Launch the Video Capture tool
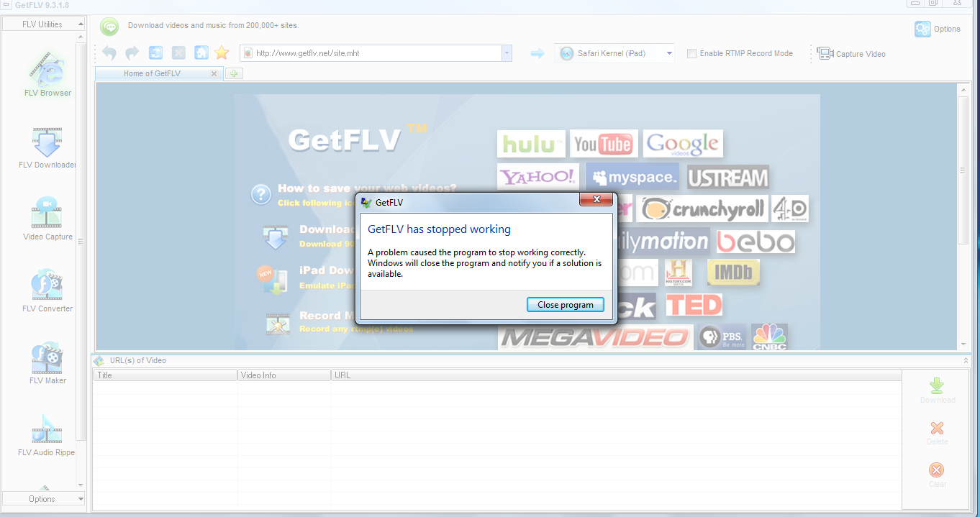The width and height of the screenshot is (980, 517). pyautogui.click(x=47, y=219)
